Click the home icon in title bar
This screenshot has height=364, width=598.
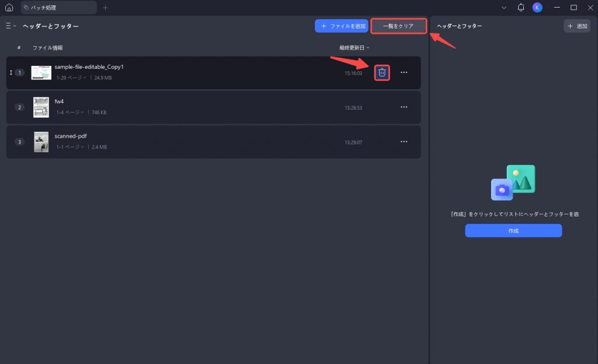[9, 8]
